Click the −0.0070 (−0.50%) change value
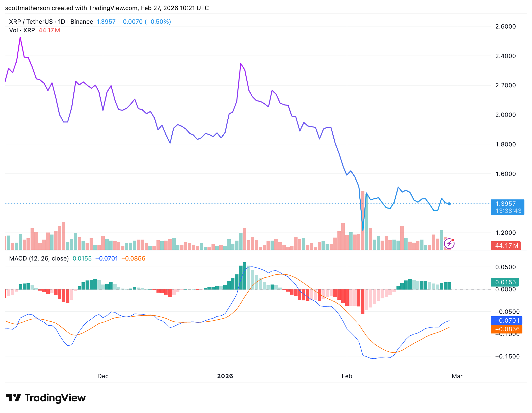Viewport: 532px width, 413px height. pyautogui.click(x=145, y=22)
